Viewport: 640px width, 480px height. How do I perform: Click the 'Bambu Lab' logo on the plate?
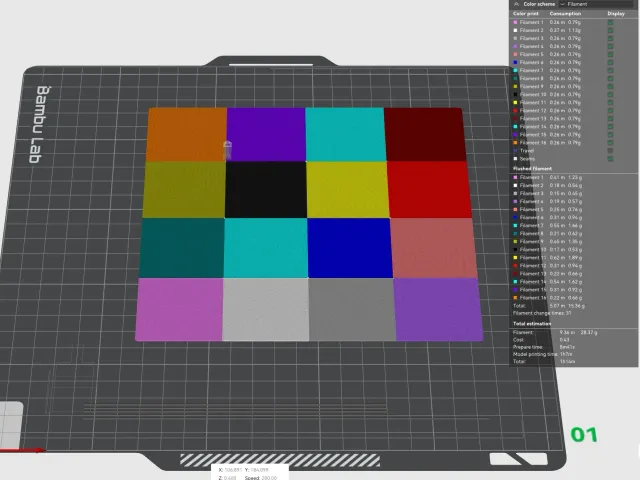point(40,124)
